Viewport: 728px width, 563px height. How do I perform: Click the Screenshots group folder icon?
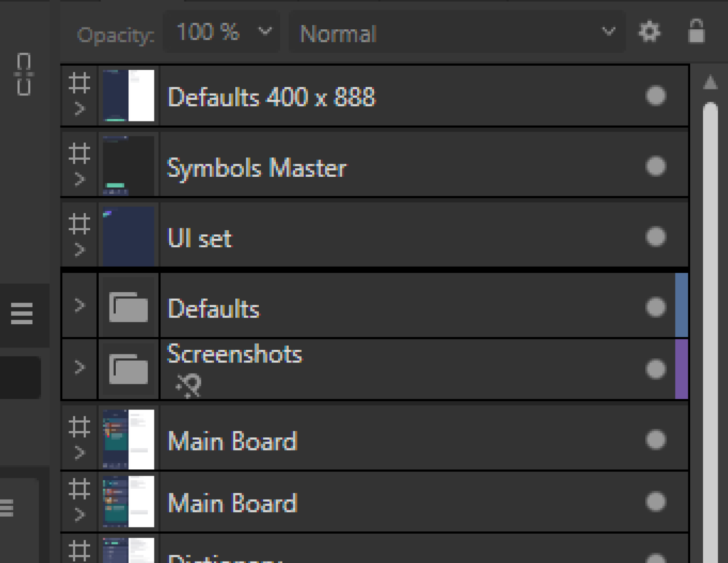[128, 369]
